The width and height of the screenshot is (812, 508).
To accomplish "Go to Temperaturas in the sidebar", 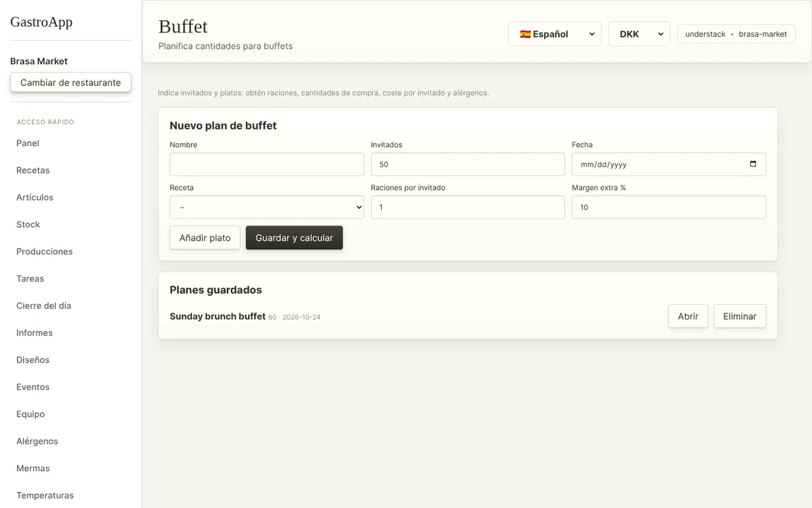I will click(45, 495).
